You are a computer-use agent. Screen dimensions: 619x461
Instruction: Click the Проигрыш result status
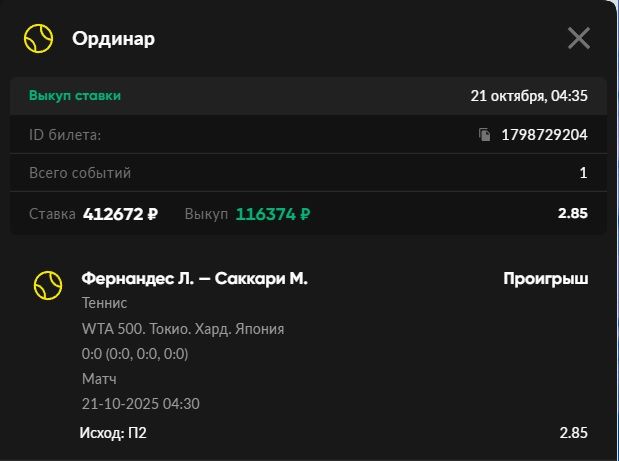pos(545,279)
